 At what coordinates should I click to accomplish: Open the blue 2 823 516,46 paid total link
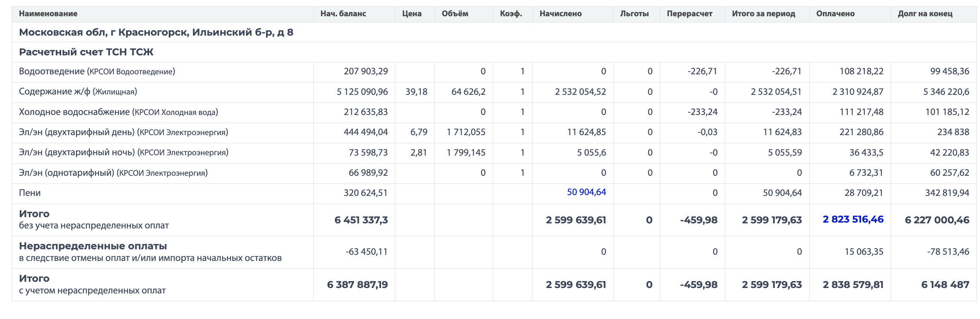[x=853, y=219]
